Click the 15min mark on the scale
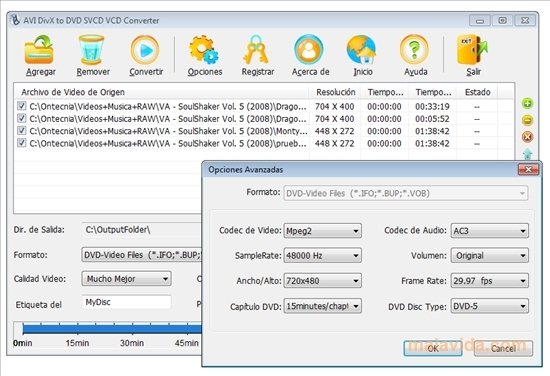The height and width of the screenshot is (376, 550). tap(77, 343)
